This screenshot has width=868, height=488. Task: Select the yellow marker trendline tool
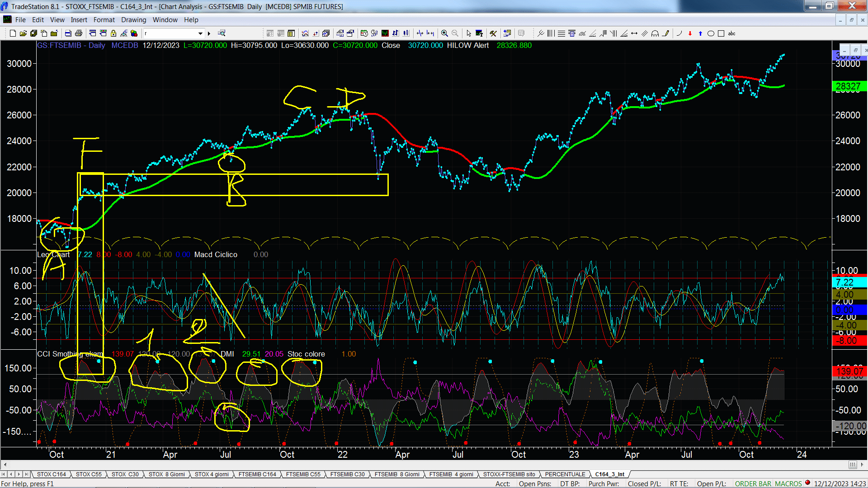pos(665,33)
